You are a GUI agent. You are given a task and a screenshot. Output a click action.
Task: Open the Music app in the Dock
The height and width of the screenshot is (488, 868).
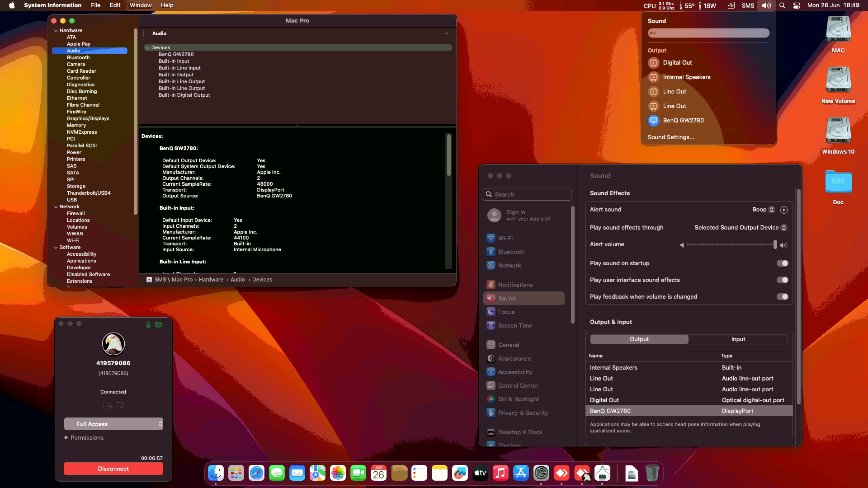tap(500, 473)
